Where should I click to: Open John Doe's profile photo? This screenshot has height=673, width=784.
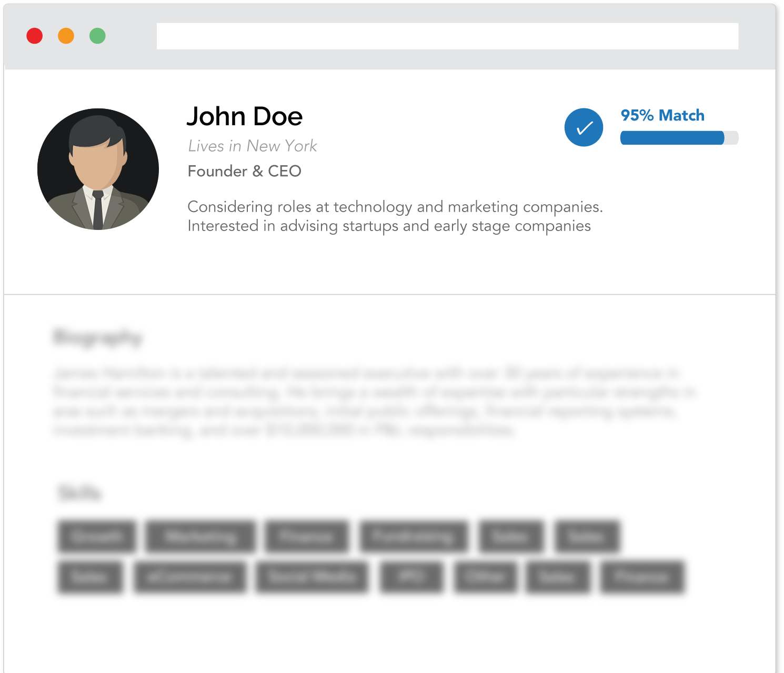[x=97, y=169]
